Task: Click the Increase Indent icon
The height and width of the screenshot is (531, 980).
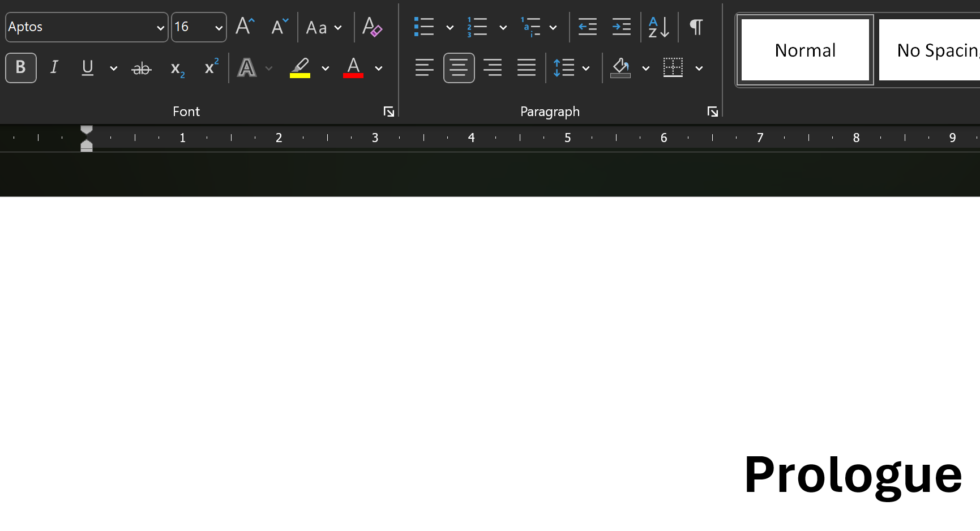Action: (621, 27)
